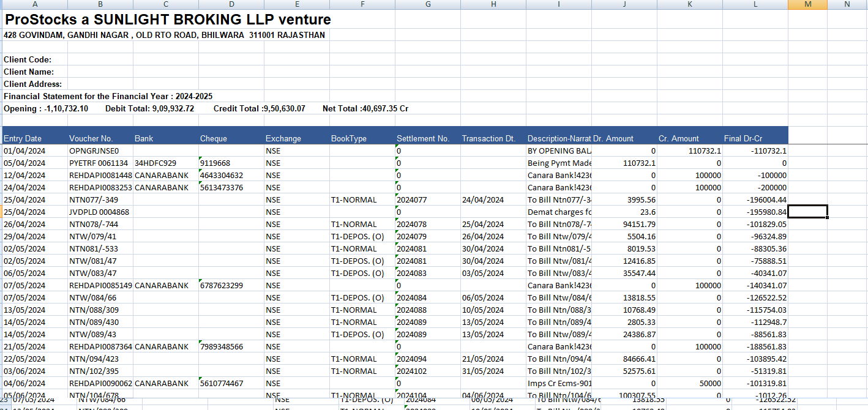
Task: Select column E header
Action: [x=297, y=5]
